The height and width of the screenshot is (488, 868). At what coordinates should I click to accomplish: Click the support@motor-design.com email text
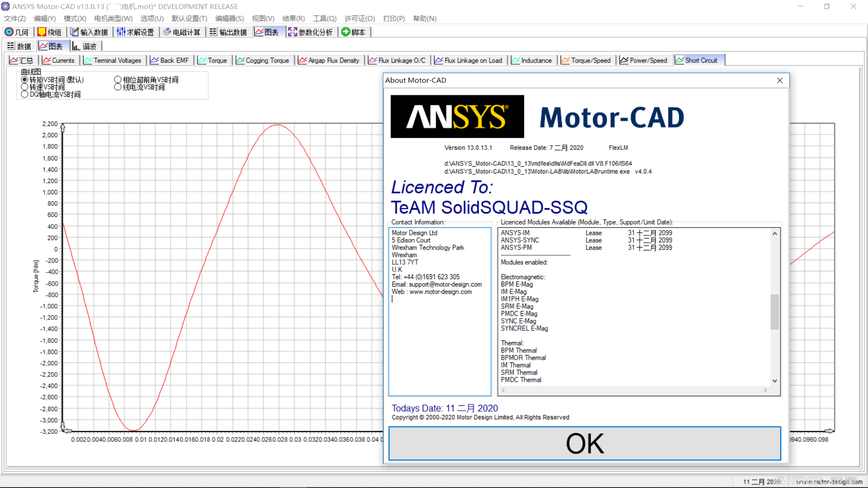(445, 284)
